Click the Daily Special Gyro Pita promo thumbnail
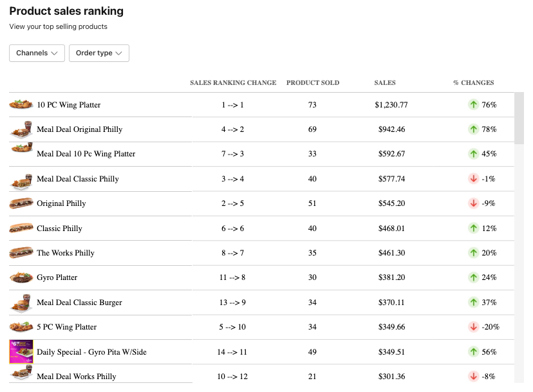Image resolution: width=533 pixels, height=392 pixels. 21,351
